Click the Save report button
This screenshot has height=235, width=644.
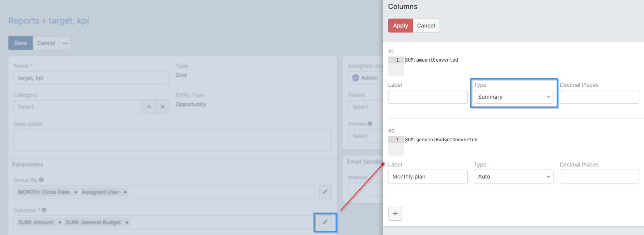click(x=20, y=43)
